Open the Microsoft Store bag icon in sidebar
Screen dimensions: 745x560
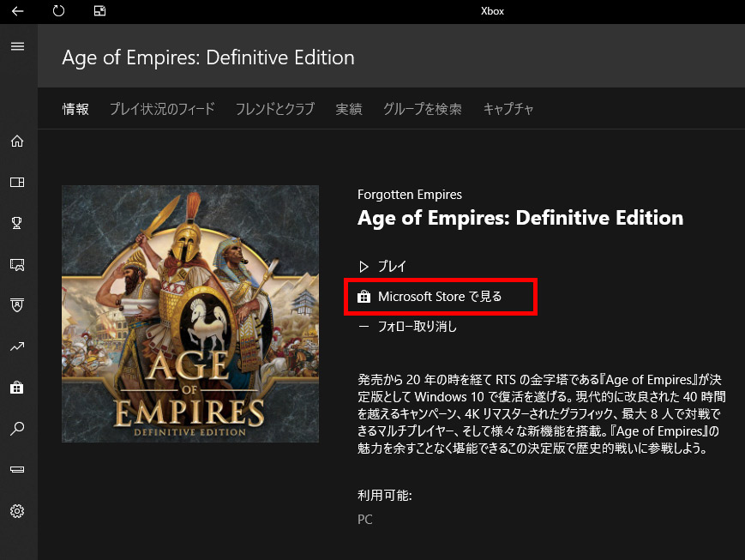[x=17, y=388]
